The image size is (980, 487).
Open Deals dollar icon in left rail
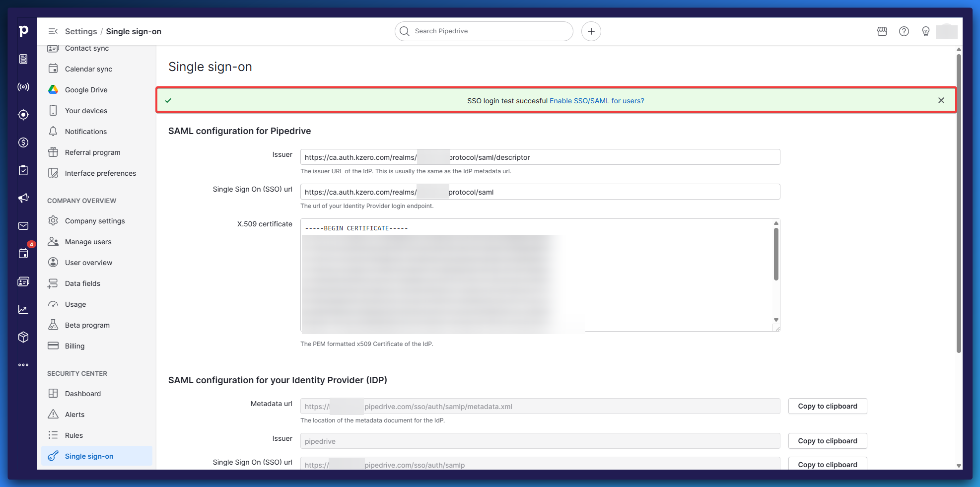(23, 142)
